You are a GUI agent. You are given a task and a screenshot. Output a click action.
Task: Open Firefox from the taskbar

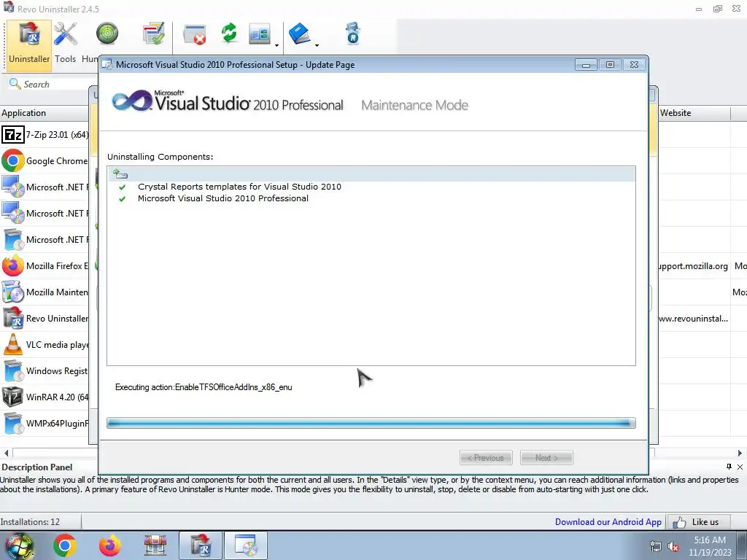(110, 545)
